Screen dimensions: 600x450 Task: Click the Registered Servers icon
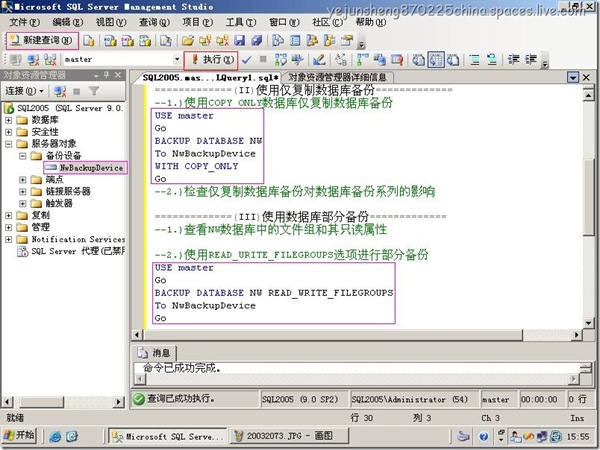pos(277,41)
